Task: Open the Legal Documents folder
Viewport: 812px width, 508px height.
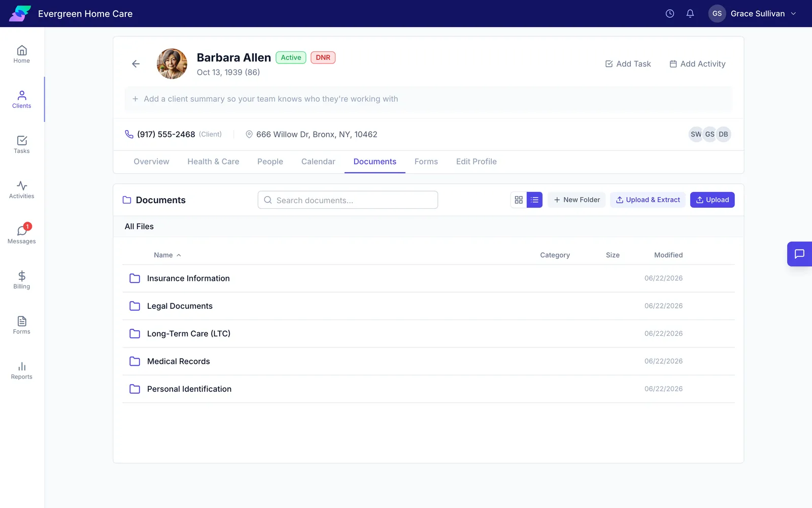Action: point(428,306)
